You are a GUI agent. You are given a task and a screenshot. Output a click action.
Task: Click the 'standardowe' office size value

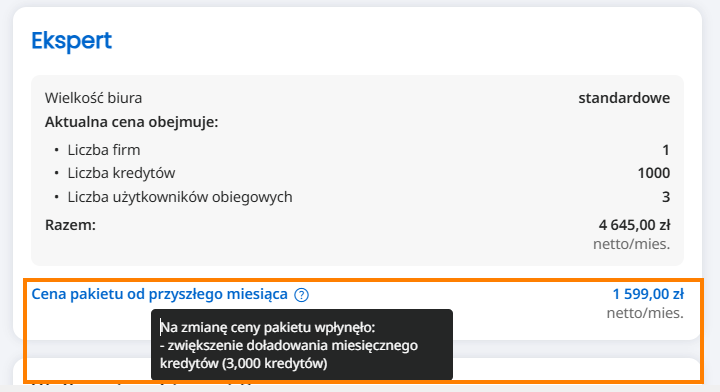[624, 98]
